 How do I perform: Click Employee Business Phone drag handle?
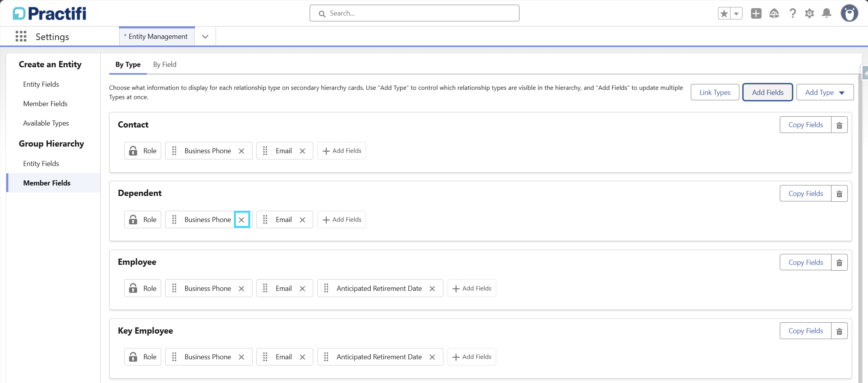tap(174, 289)
